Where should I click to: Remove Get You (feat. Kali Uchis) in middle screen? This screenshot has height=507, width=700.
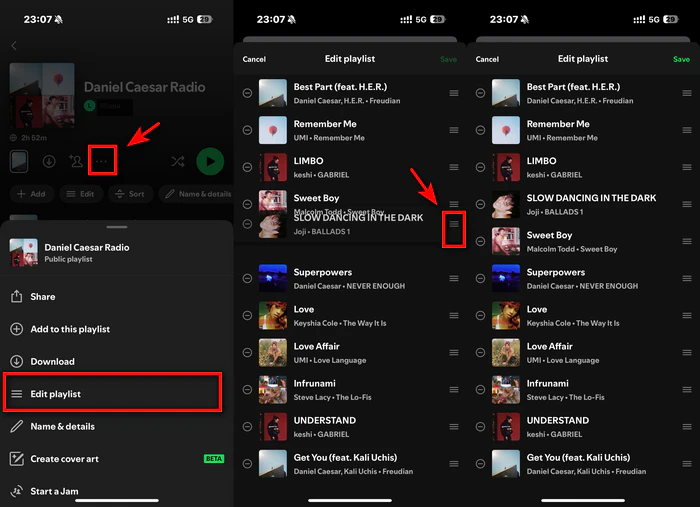[247, 463]
